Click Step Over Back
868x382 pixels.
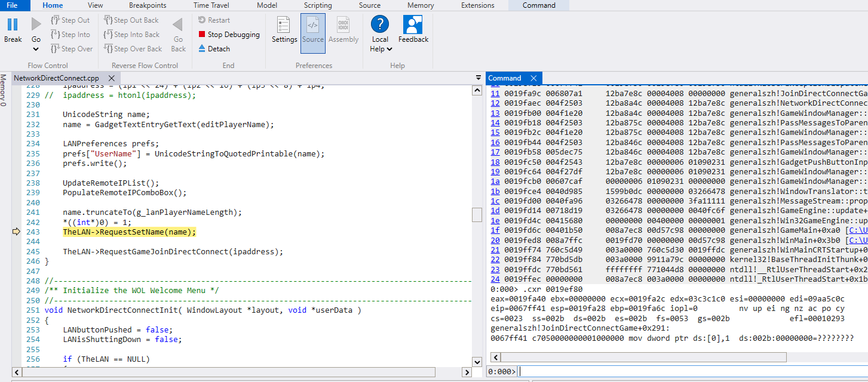point(133,49)
